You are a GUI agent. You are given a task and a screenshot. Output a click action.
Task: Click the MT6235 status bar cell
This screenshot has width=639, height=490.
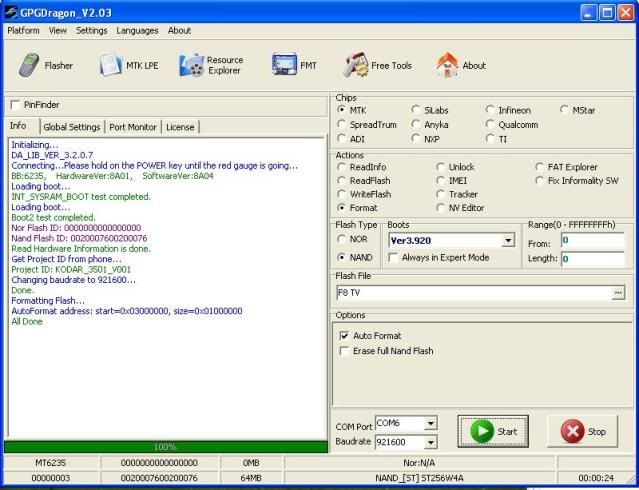51,463
